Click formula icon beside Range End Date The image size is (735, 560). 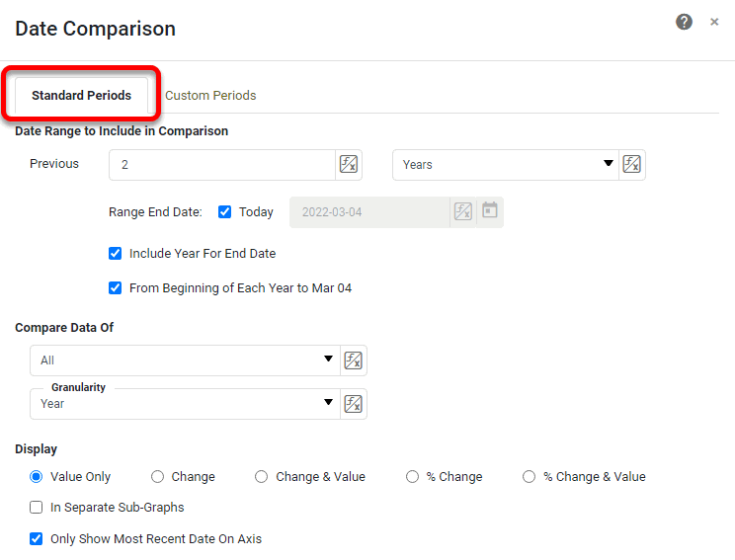tap(462, 211)
